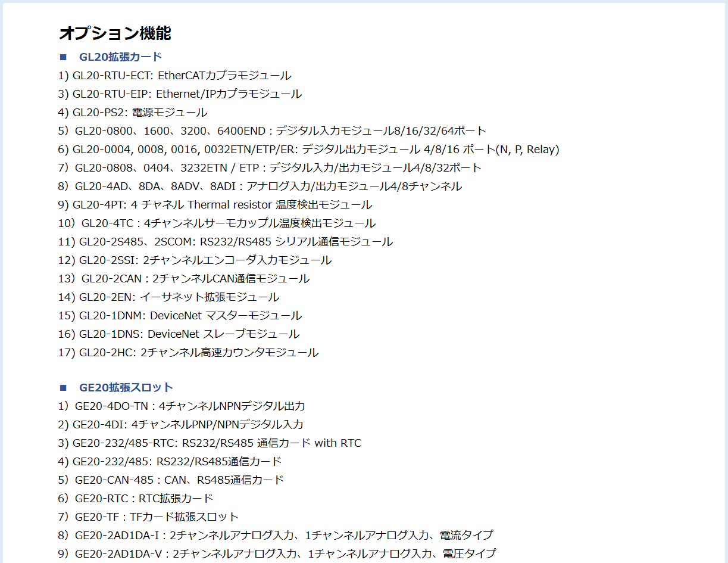728x563 pixels.
Task: Click the GL20-1DNS DeviceNet スレーブ line
Action: click(x=179, y=334)
